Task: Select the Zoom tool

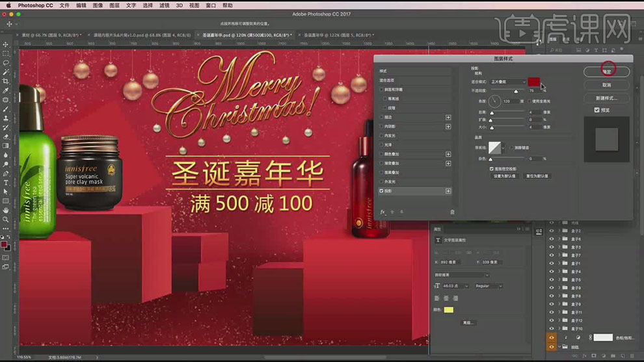Action: point(6,220)
